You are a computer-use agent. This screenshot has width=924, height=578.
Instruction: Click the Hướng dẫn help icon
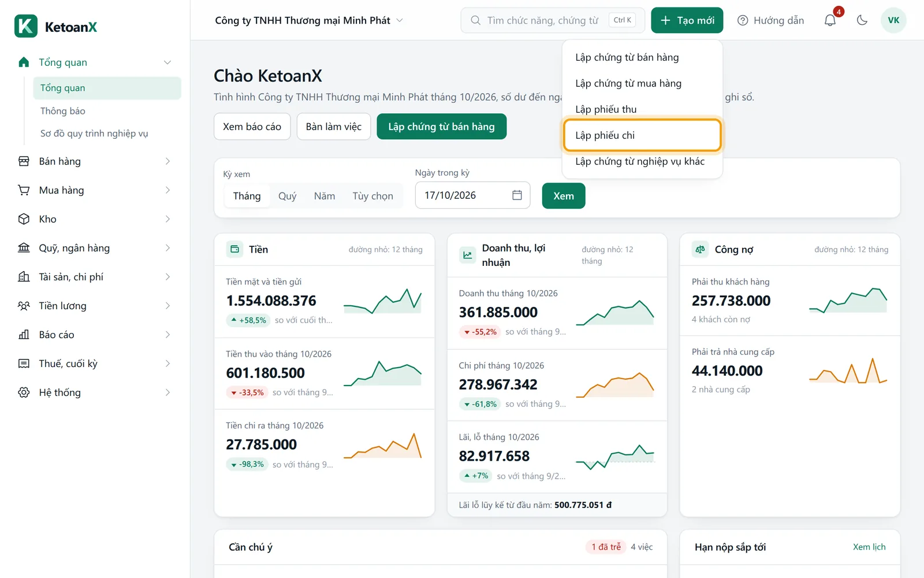pyautogui.click(x=743, y=20)
